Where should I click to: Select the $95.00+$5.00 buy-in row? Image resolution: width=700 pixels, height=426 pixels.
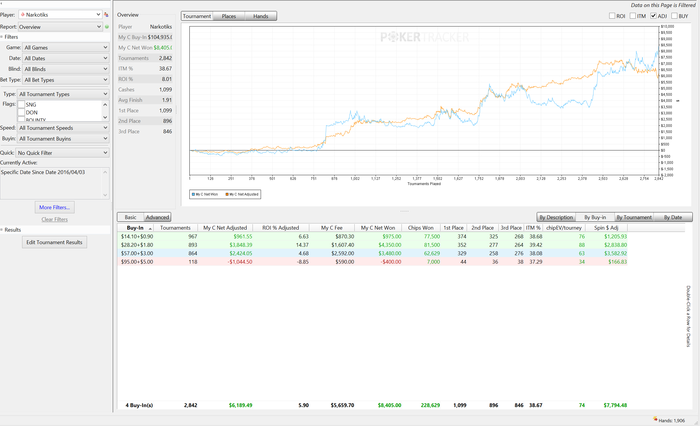pyautogui.click(x=373, y=262)
